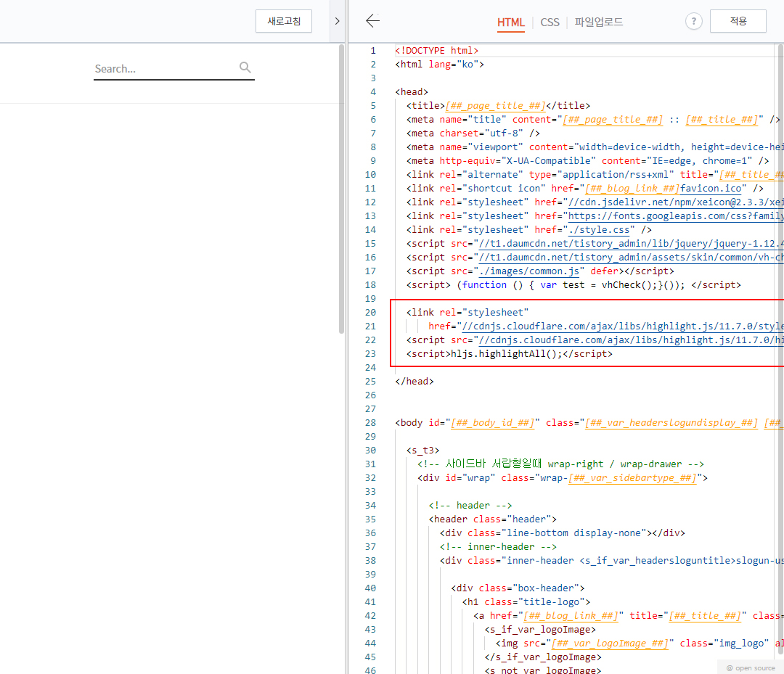Click the highlight.js stylesheet href URL

point(623,326)
